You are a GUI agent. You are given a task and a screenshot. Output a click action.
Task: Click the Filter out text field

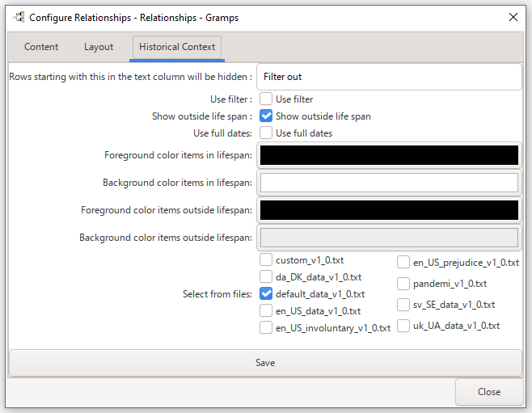389,77
